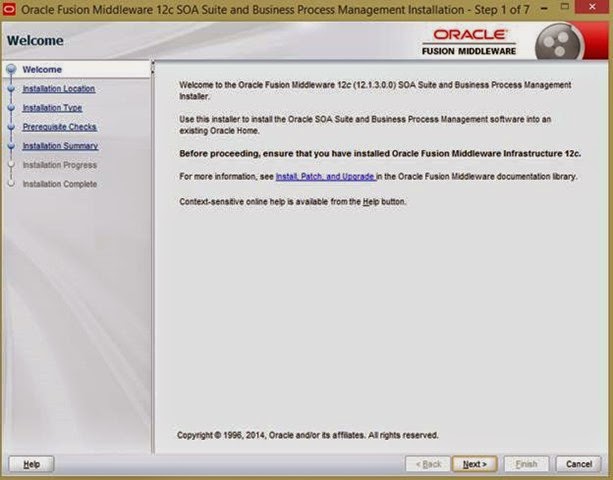
Task: Click the greyed-out Back button
Action: 428,464
